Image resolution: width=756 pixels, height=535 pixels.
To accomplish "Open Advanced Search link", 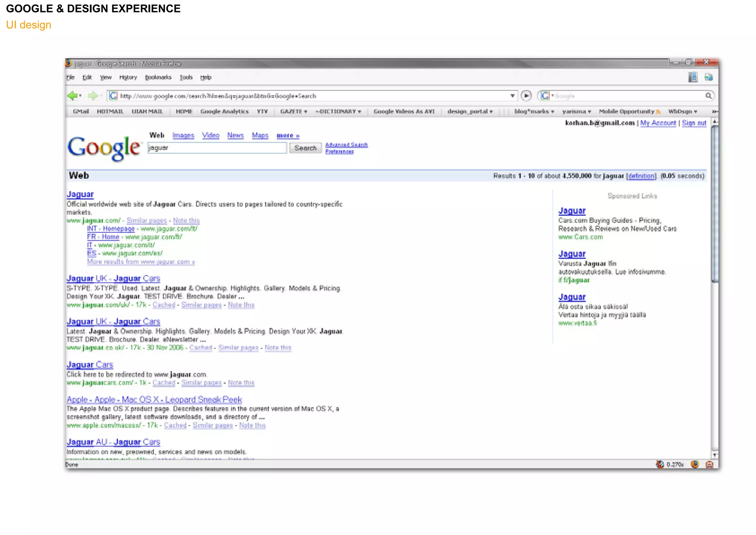I will click(346, 144).
